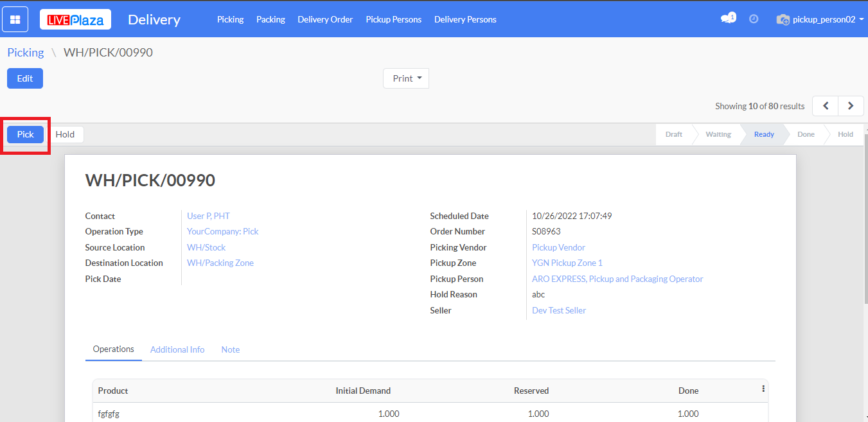Open the Delivery Persons menu

[465, 19]
